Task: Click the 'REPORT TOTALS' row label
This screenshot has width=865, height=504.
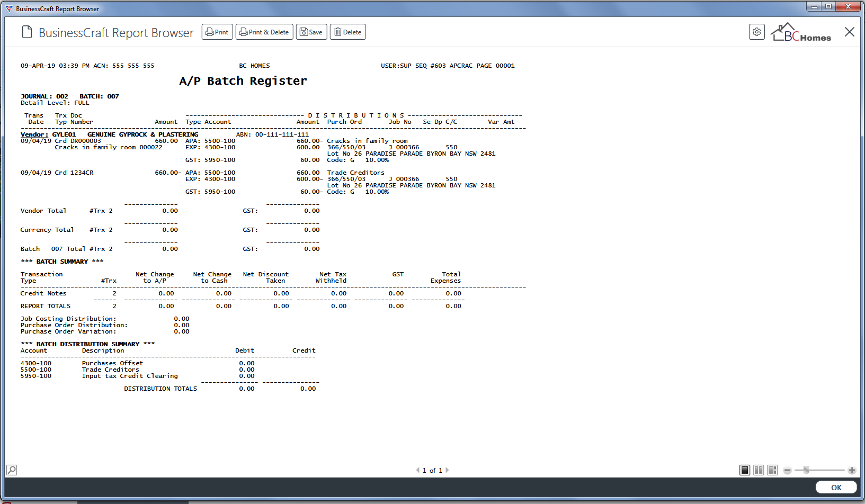Action: [46, 306]
